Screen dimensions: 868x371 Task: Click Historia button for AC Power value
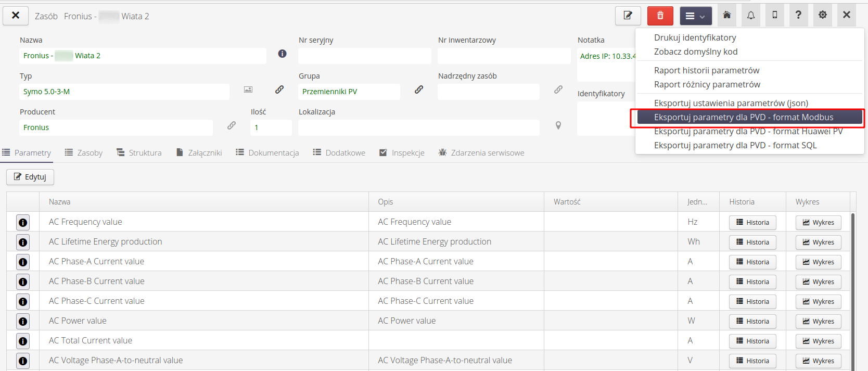coord(752,322)
